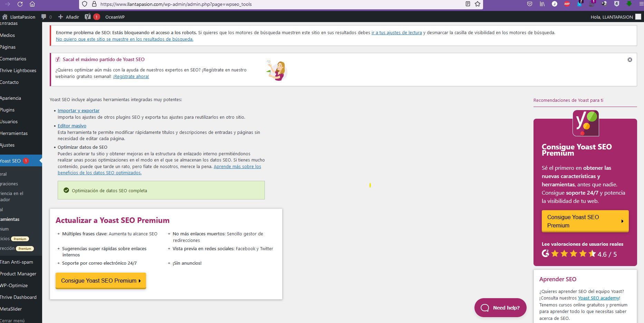
Task: Open the gray spheres extension icon
Action: point(604,4)
